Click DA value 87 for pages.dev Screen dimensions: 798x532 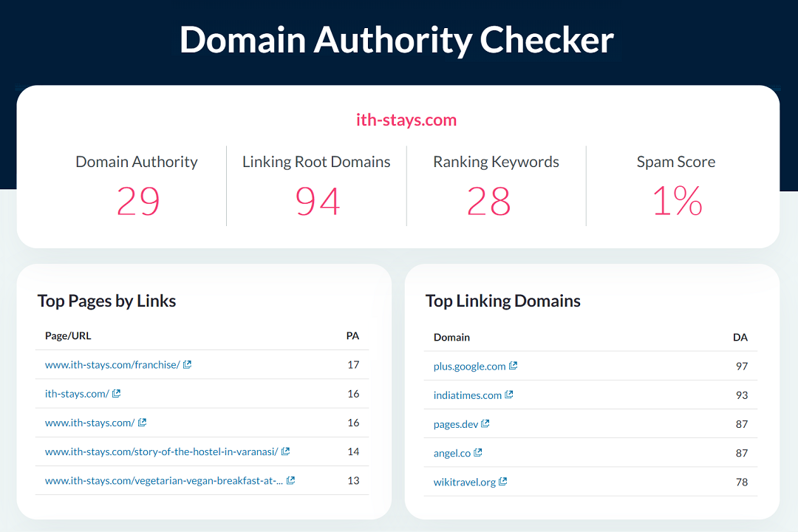pyautogui.click(x=742, y=425)
